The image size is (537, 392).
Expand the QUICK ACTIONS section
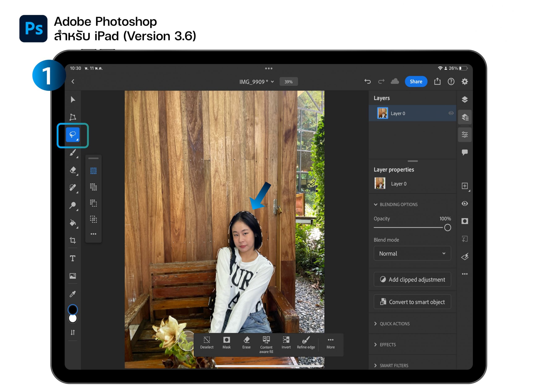point(394,324)
